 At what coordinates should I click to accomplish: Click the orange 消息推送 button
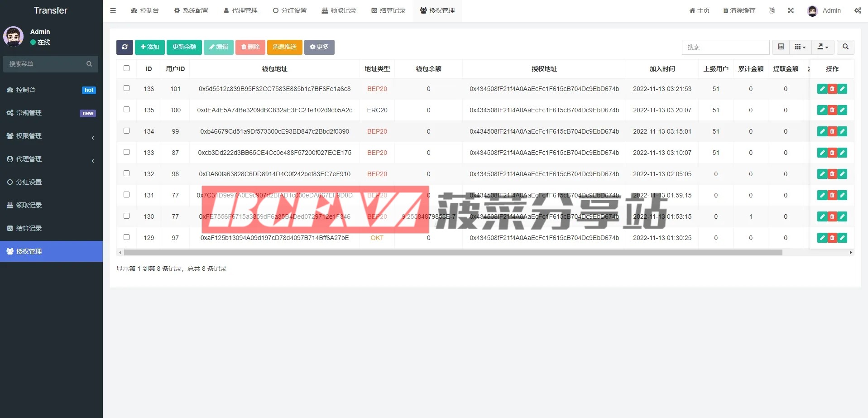[284, 47]
